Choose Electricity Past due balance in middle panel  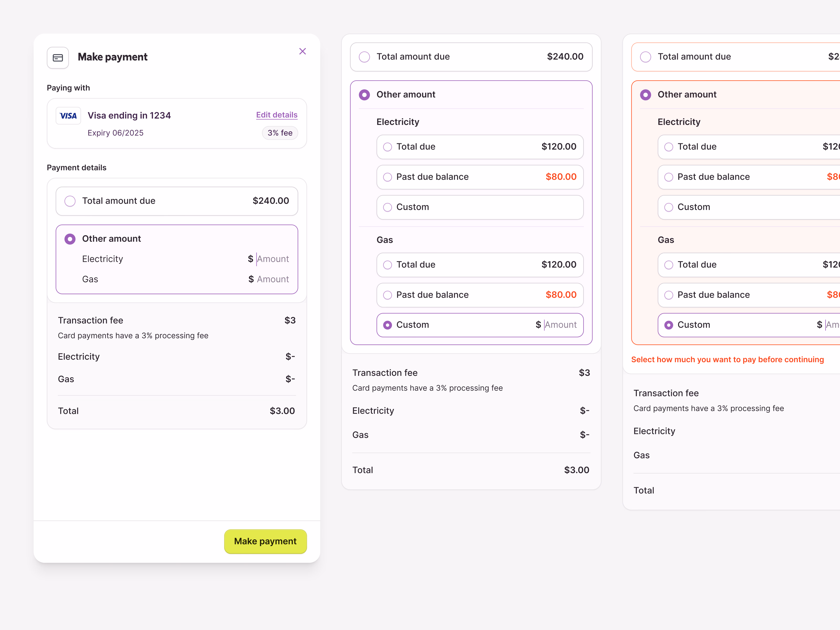(480, 177)
